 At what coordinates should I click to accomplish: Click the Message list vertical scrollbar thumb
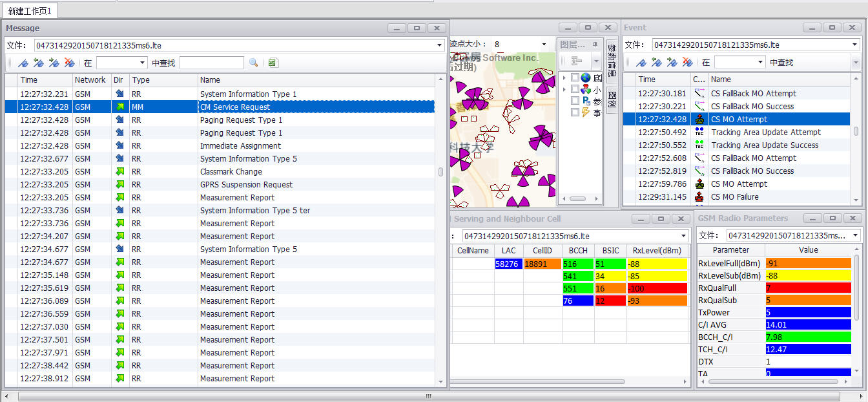[x=441, y=172]
